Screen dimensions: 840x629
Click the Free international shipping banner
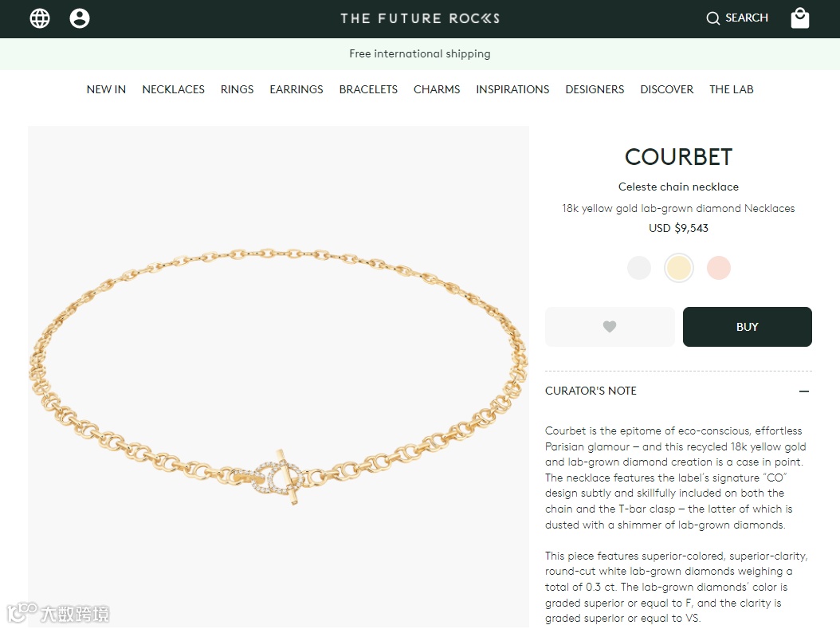420,53
